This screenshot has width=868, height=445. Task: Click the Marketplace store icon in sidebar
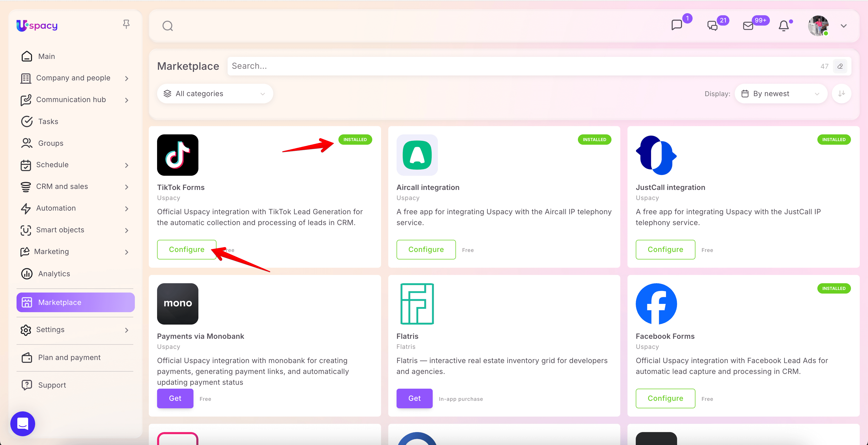click(x=27, y=302)
